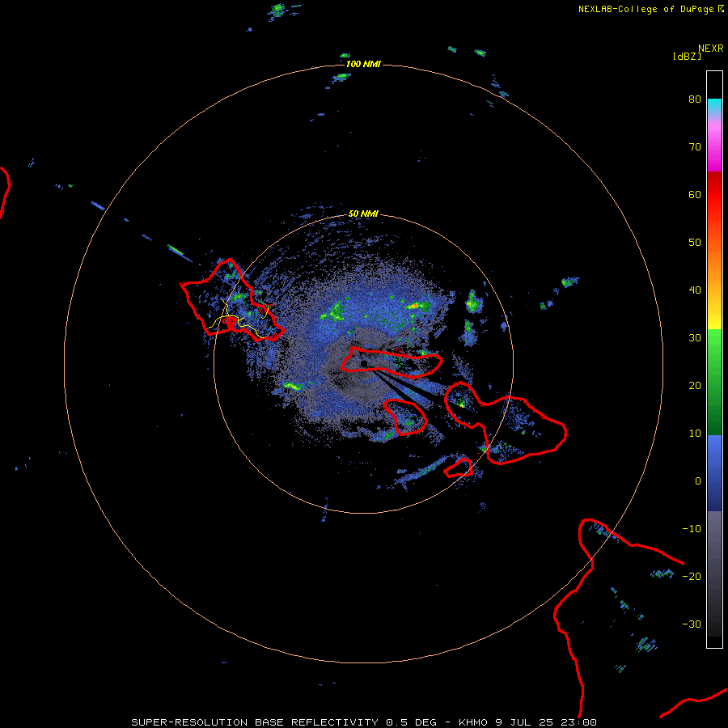Click the -30 value on the dBZ scale
The height and width of the screenshot is (728, 728).
click(x=692, y=624)
